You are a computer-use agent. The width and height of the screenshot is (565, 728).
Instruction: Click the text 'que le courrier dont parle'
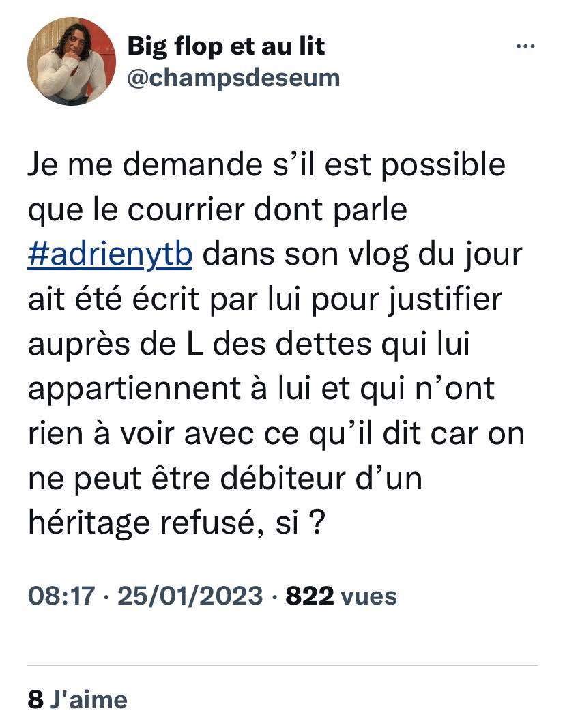tap(217, 210)
